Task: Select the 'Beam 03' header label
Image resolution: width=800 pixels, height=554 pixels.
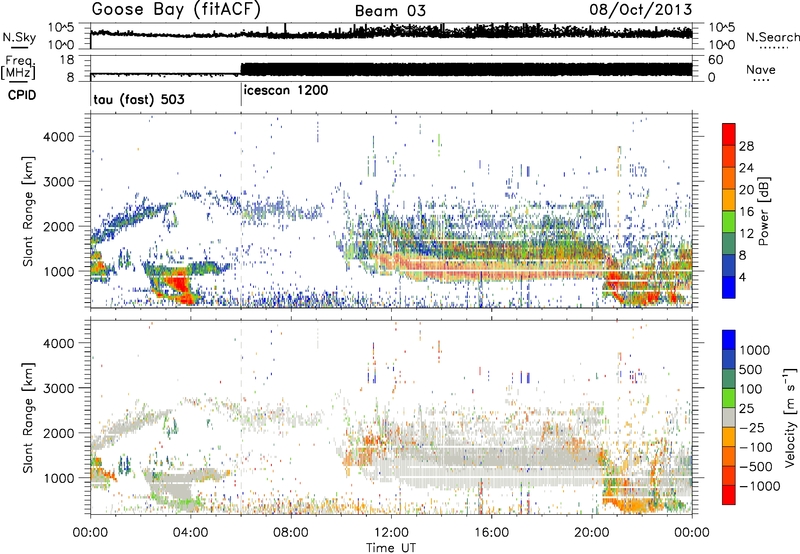Action: click(390, 11)
